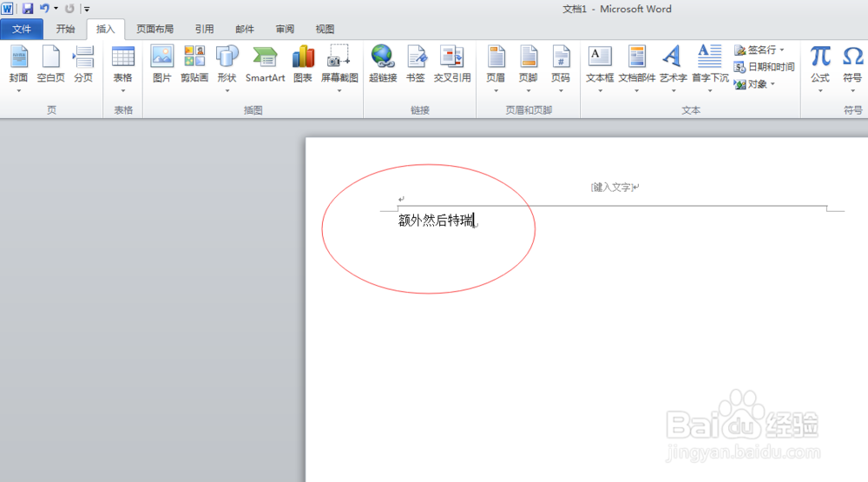Open the footer (页脚) gallery
Screen dimensions: 868x482
[529, 63]
